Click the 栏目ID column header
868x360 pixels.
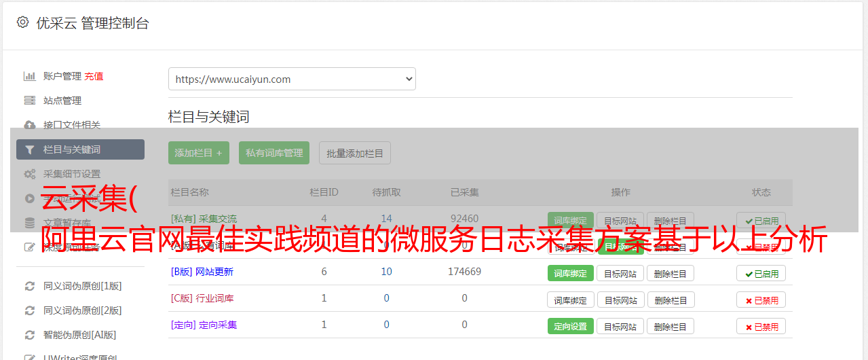coord(324,192)
